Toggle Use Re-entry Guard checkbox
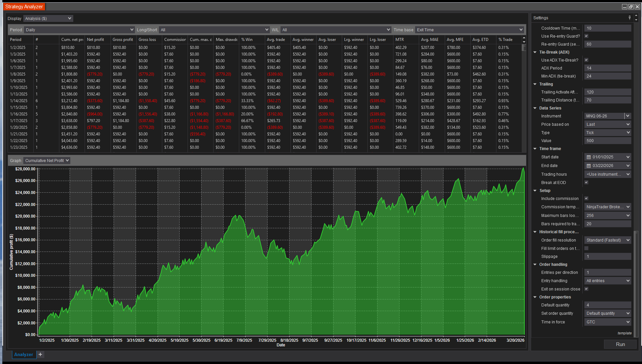642x364 pixels. pyautogui.click(x=586, y=36)
